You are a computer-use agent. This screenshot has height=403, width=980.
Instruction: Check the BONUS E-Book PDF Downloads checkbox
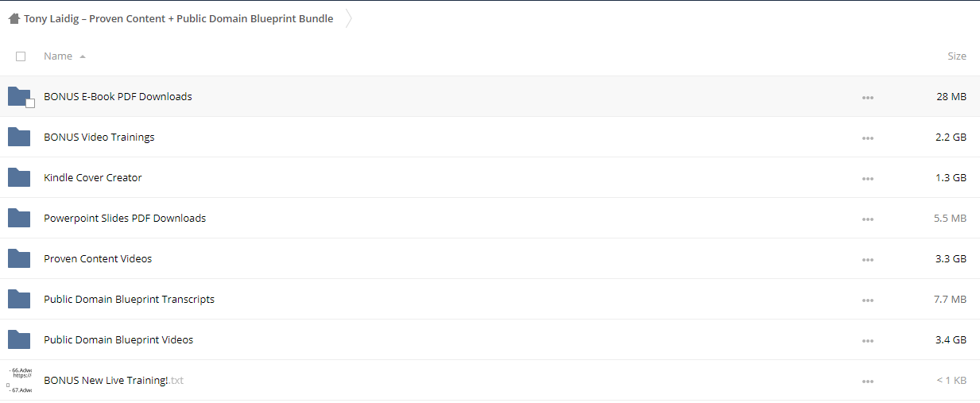click(x=30, y=103)
